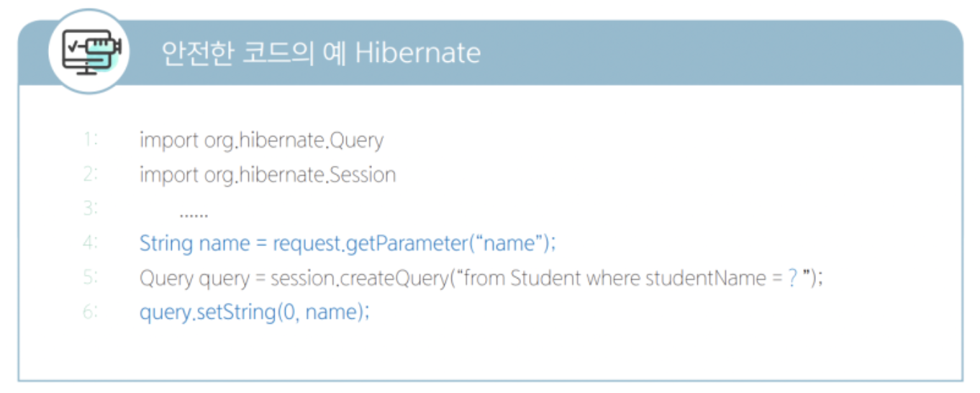Click line number 6 label
Image resolution: width=980 pixels, height=393 pixels.
(x=90, y=312)
